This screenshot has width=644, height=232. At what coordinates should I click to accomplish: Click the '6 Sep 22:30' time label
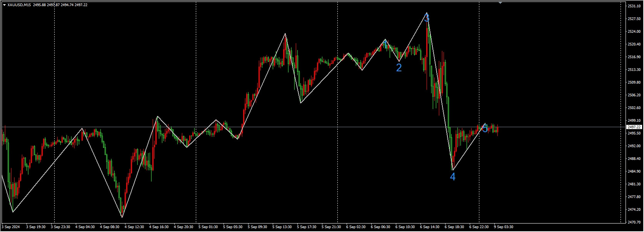coord(479,227)
